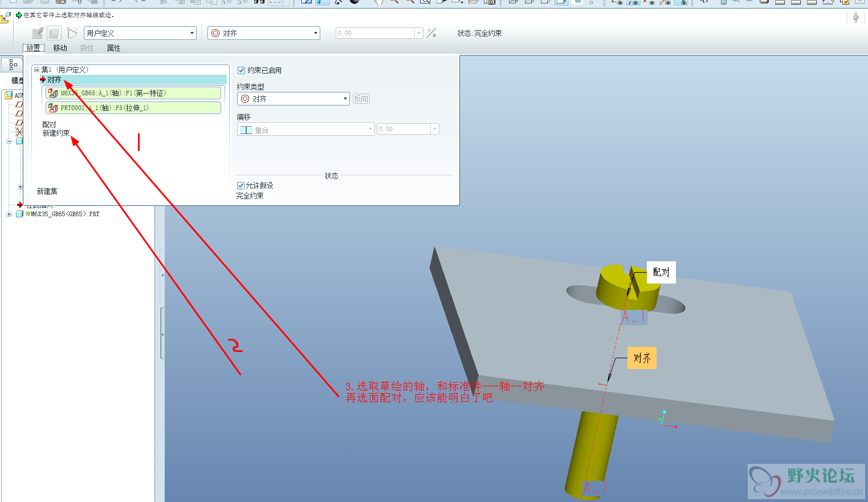This screenshot has height=502, width=868.
Task: Open the model tree navigator tab icon
Action: point(13,65)
